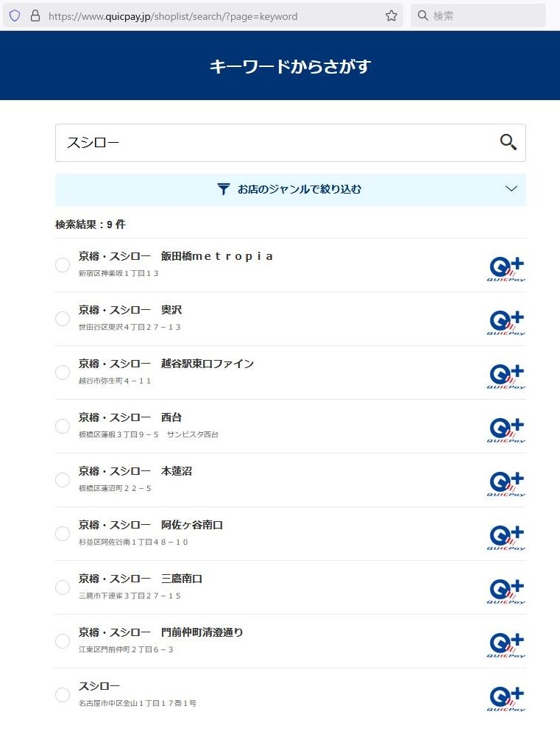This screenshot has height=731, width=560.
Task: Click the quicpay.jp URL address bar
Action: [202, 16]
